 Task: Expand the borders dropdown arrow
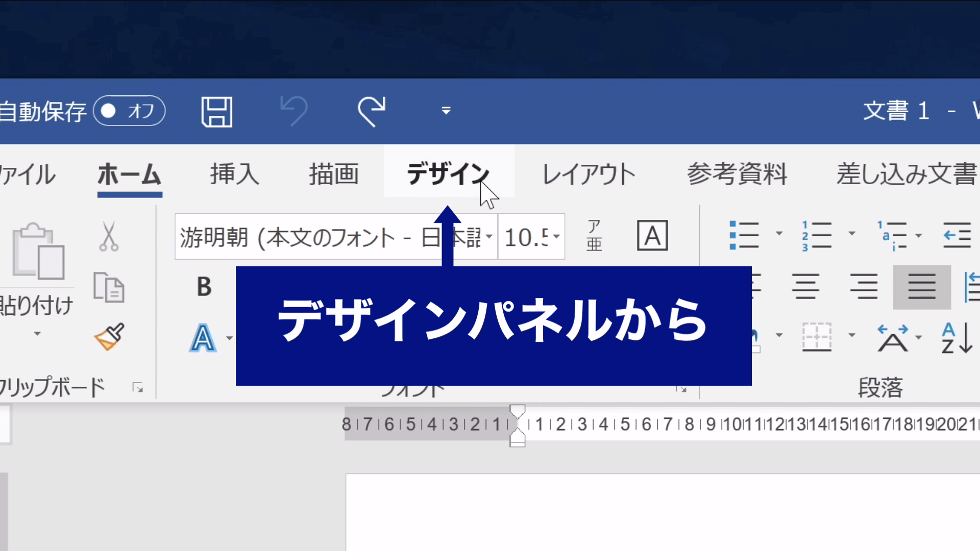pyautogui.click(x=851, y=335)
